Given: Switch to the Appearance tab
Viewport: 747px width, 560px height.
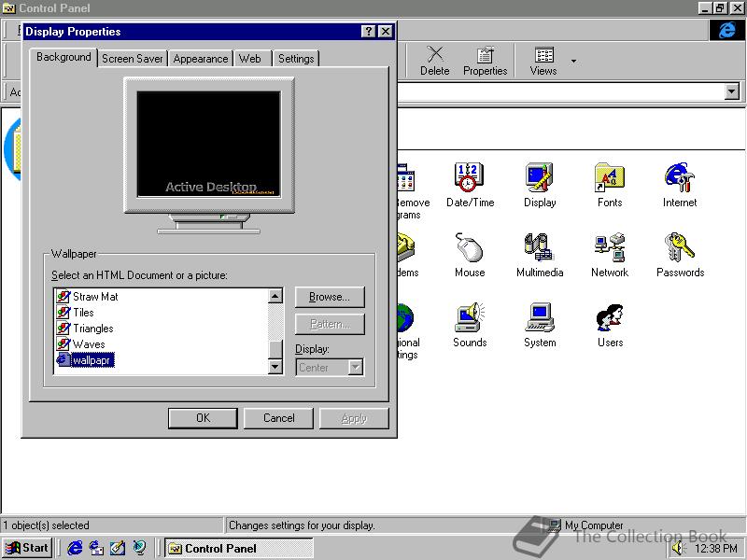Looking at the screenshot, I should click(201, 59).
